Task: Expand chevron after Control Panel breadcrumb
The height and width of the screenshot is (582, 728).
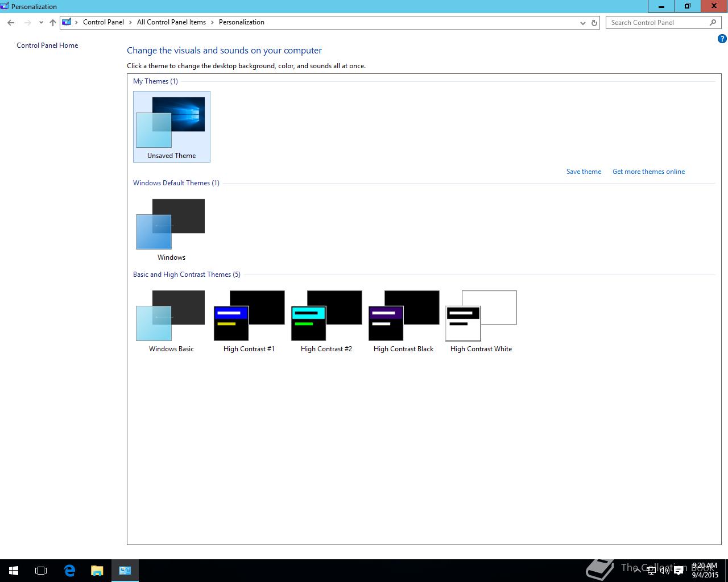Action: [x=131, y=22]
